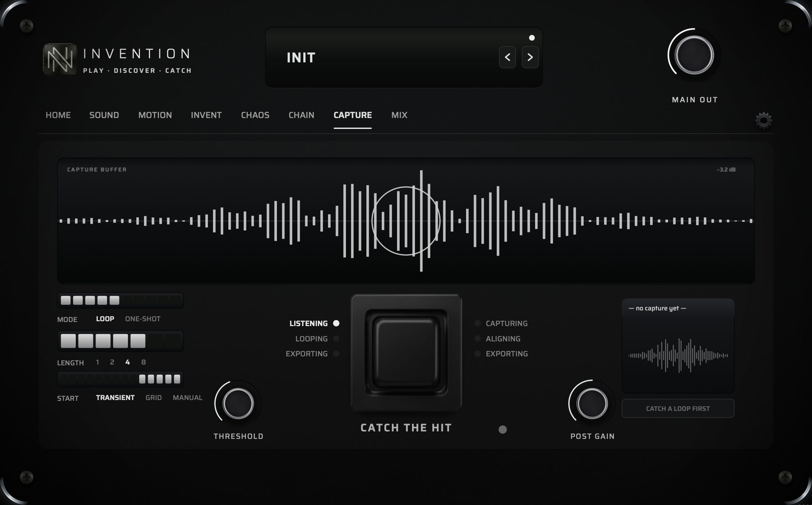Click the right EXPORTING status indicator
The image size is (812, 505).
tap(501, 354)
